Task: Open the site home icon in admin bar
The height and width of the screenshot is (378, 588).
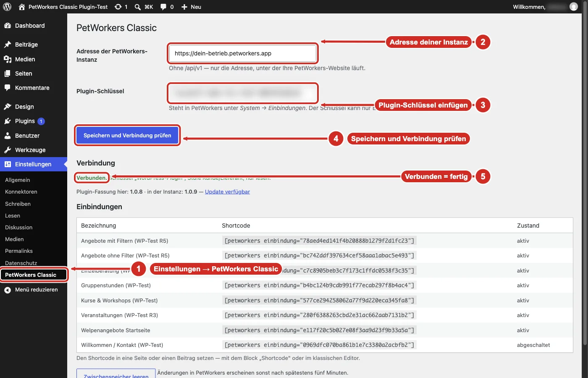Action: point(22,7)
